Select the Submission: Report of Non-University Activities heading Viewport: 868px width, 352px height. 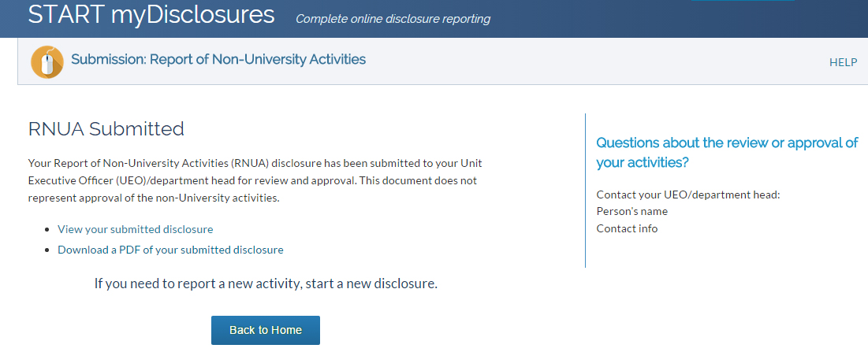[x=218, y=59]
